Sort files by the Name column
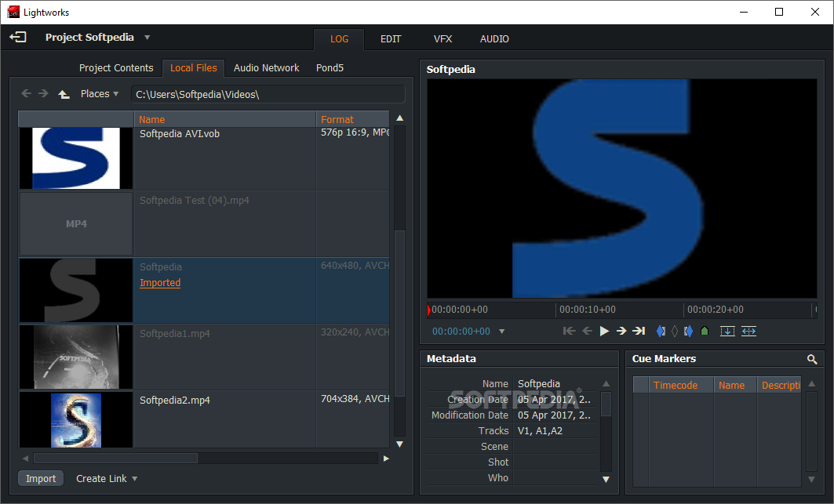This screenshot has height=504, width=834. tap(225, 120)
